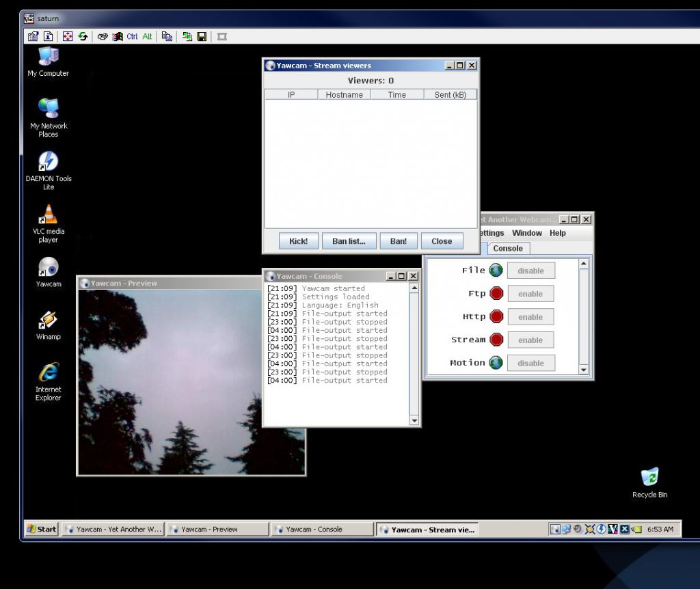Click the red stop icon beside Ftp
Viewport: 700px width, 589px height.
point(496,293)
